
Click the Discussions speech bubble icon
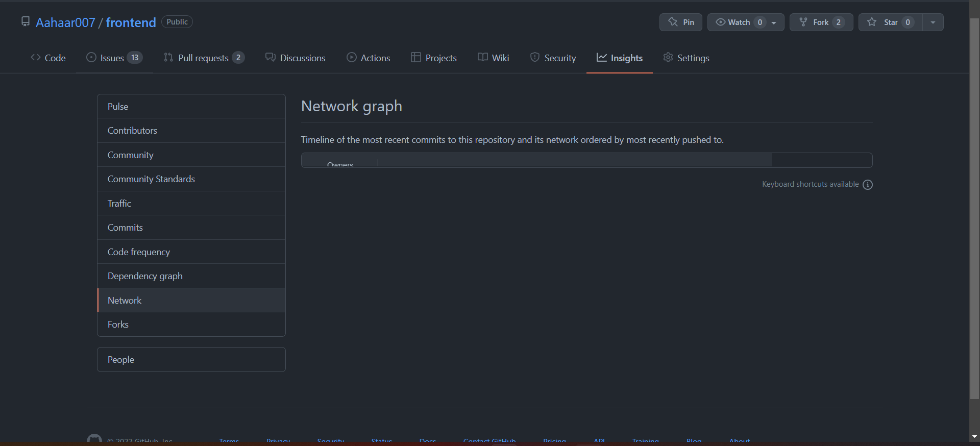pos(271,57)
